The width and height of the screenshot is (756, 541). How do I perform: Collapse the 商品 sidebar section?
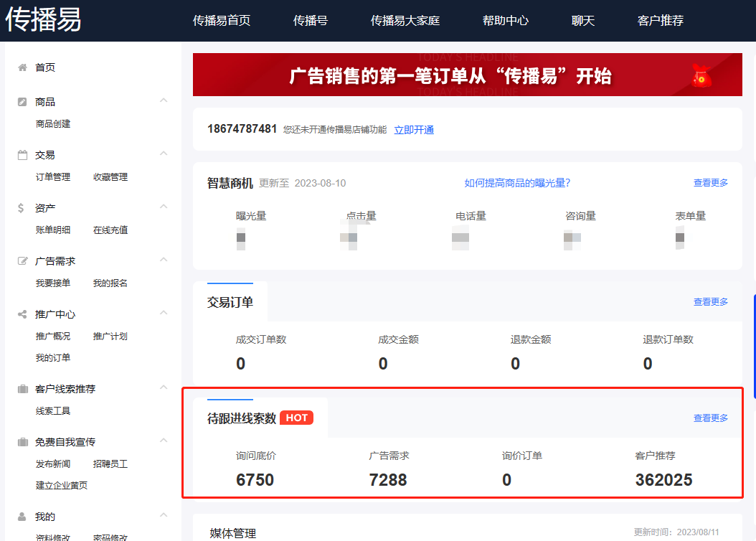[164, 100]
